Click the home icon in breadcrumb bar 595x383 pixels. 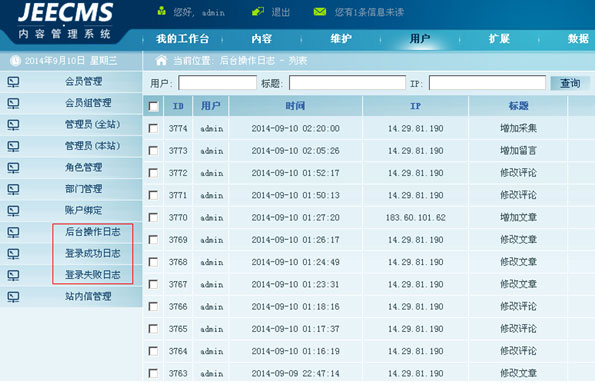pos(161,60)
